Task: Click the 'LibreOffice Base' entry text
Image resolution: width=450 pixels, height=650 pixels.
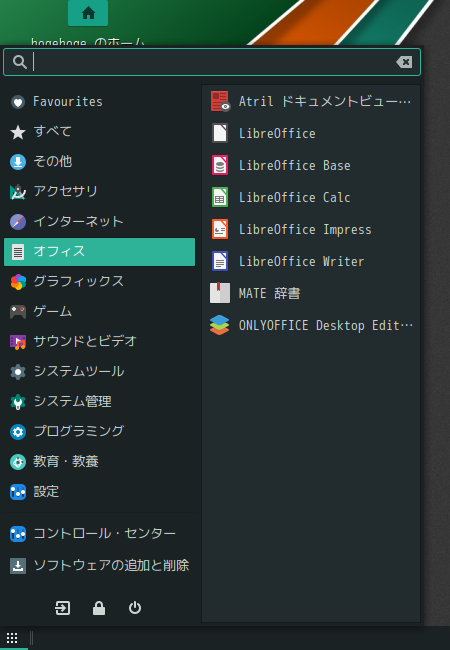Action: (x=295, y=165)
